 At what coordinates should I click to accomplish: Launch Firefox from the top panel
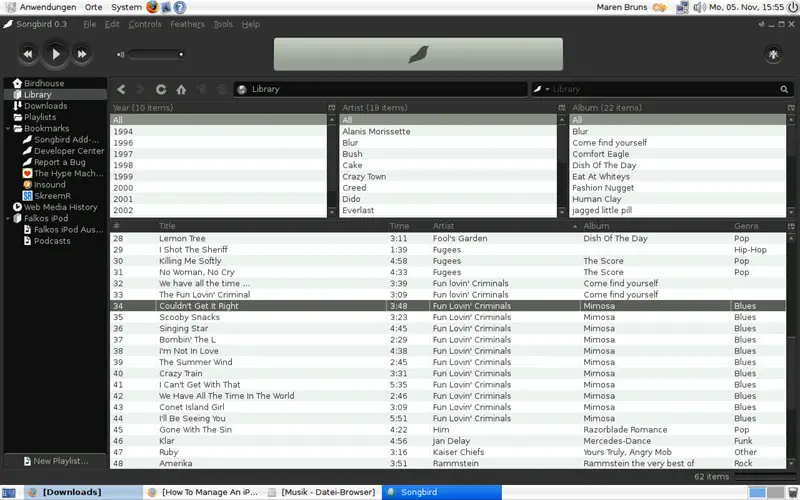(x=152, y=7)
